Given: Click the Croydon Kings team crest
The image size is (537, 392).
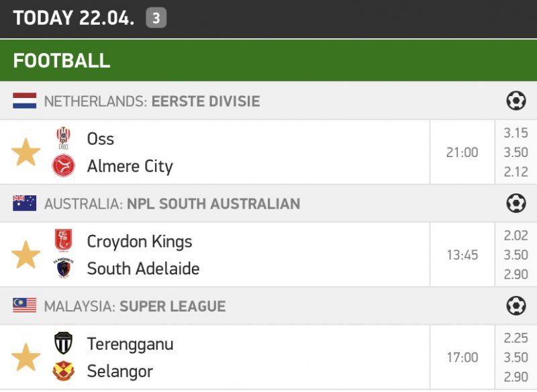Looking at the screenshot, I should pos(64,241).
